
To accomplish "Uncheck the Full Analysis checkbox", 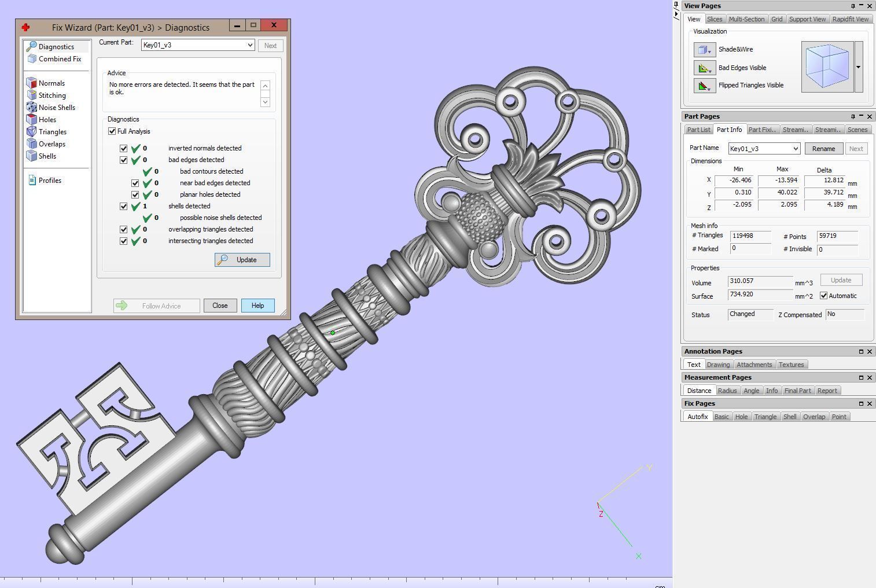I will click(112, 131).
